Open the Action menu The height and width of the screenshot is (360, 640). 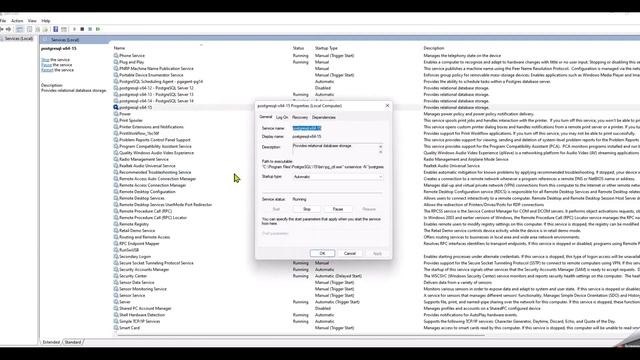click(17, 20)
